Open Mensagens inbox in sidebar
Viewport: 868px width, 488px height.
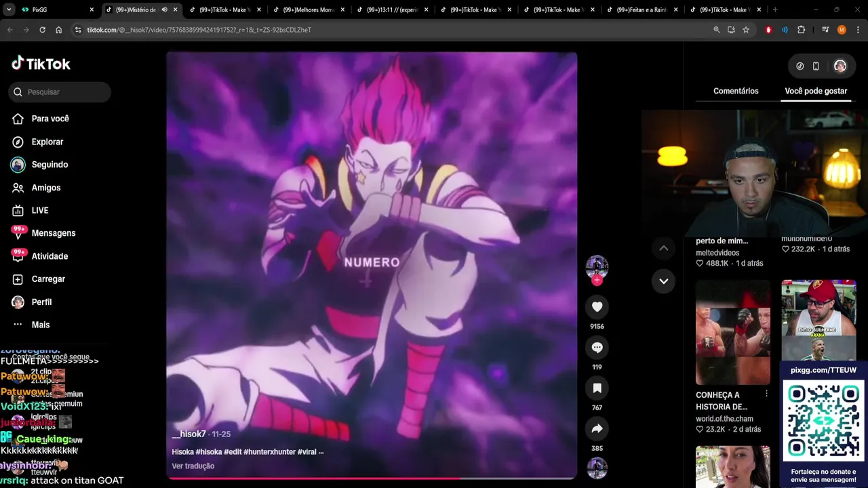43,233
